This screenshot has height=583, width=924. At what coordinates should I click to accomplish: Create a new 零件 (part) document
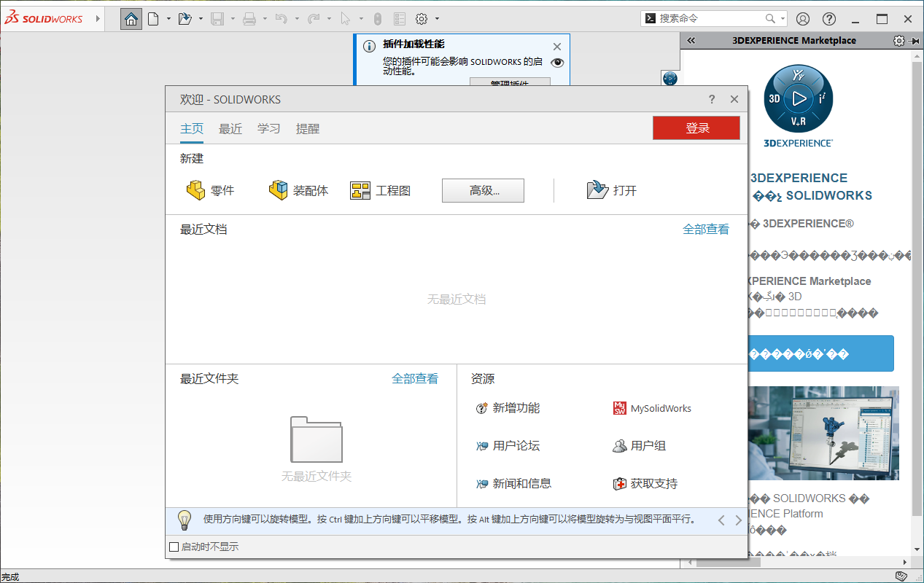tap(211, 189)
